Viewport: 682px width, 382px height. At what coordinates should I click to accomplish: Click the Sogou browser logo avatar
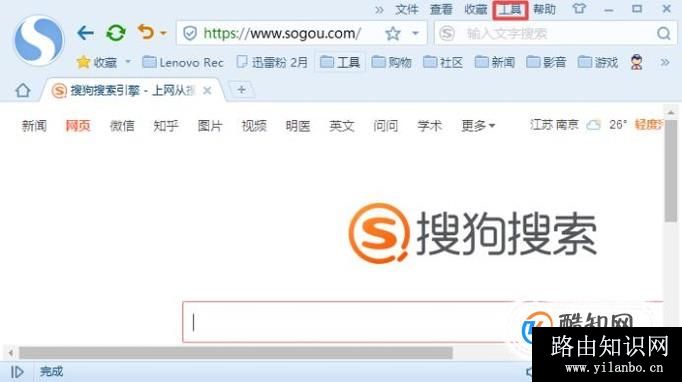click(39, 40)
